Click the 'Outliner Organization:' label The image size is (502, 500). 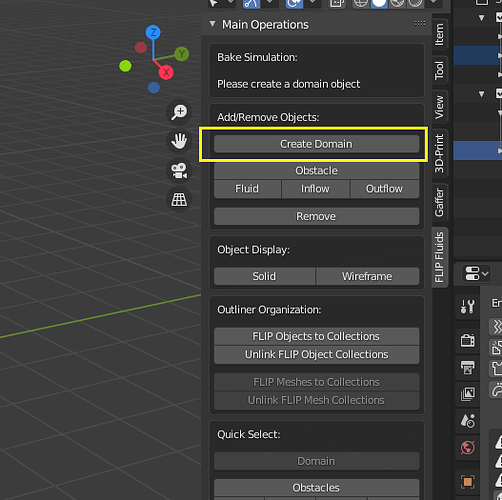[x=269, y=310]
